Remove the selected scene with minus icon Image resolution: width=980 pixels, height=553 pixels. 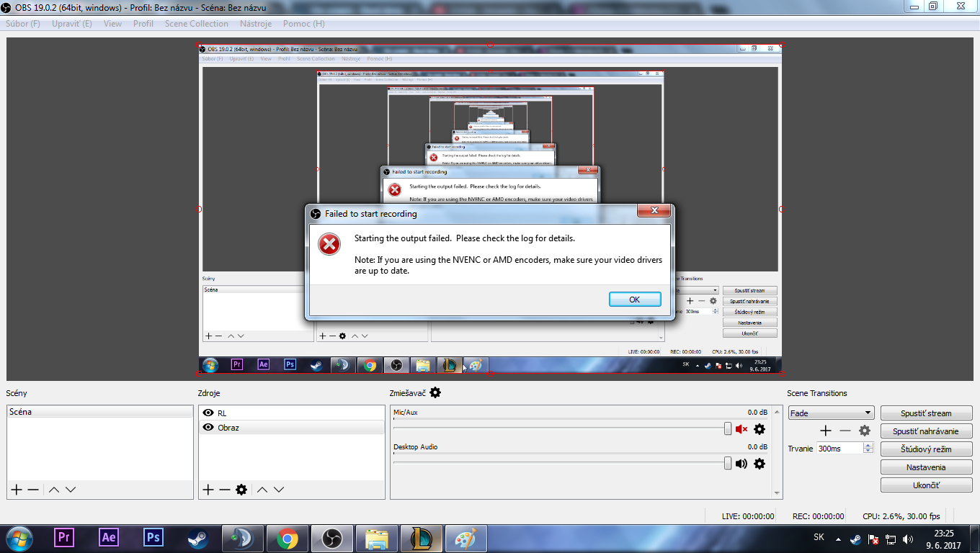[33, 490]
